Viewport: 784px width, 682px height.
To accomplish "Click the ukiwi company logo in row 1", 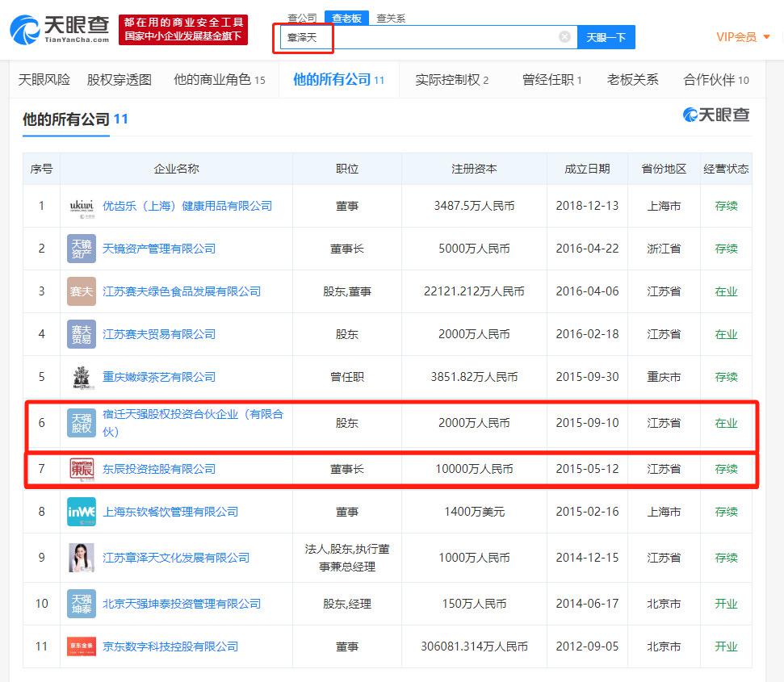I will coord(82,206).
